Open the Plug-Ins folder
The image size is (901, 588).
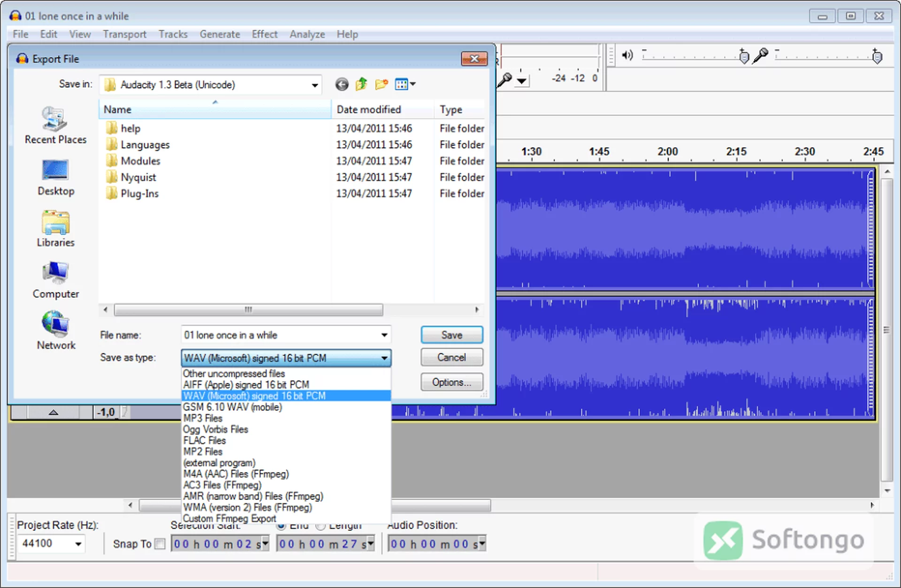tap(139, 193)
